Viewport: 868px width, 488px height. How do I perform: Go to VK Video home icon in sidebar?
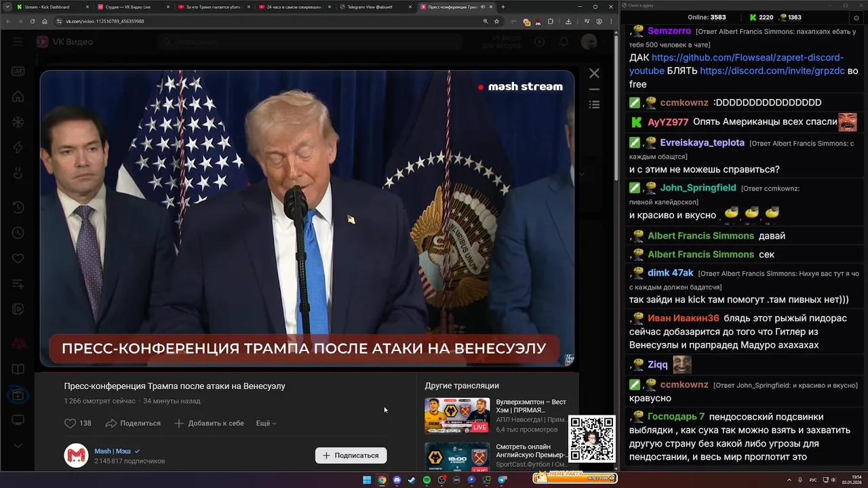tap(18, 96)
